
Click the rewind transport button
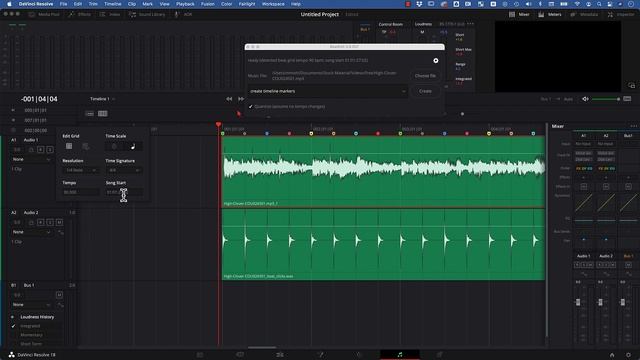click(x=229, y=99)
